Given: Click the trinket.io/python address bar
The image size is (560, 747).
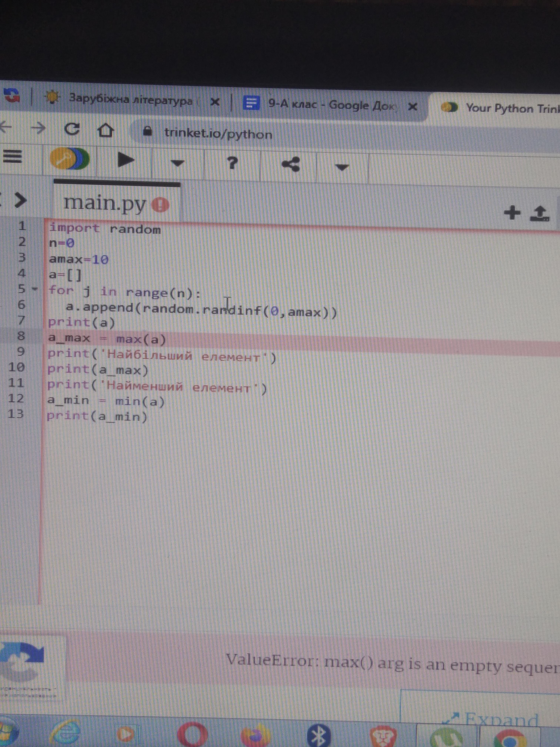Looking at the screenshot, I should coord(218,134).
